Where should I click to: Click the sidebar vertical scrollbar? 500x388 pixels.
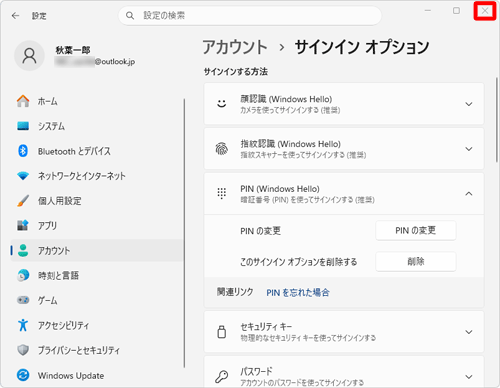click(x=184, y=233)
